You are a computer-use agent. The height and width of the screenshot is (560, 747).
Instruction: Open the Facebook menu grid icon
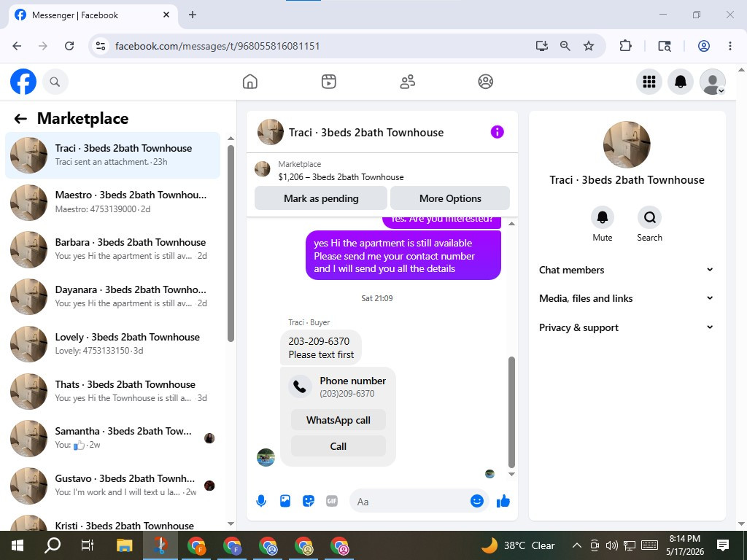(x=649, y=82)
